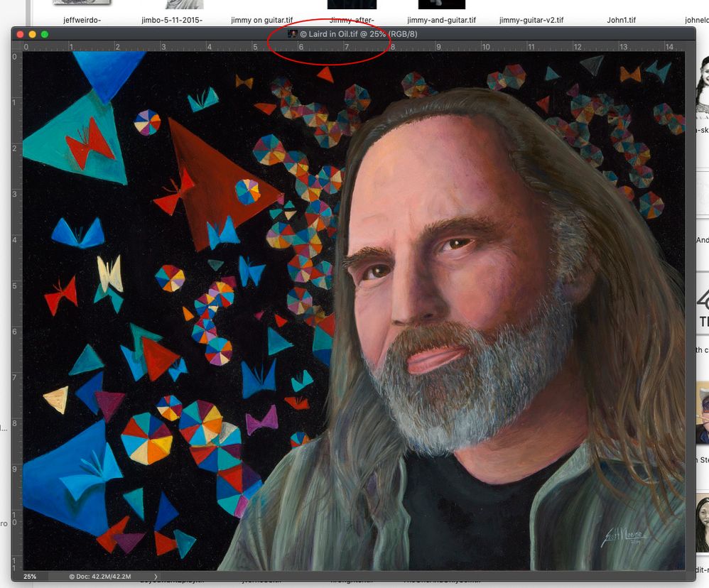This screenshot has width=709, height=588.
Task: Click the horizontal ruler at top
Action: point(354,46)
